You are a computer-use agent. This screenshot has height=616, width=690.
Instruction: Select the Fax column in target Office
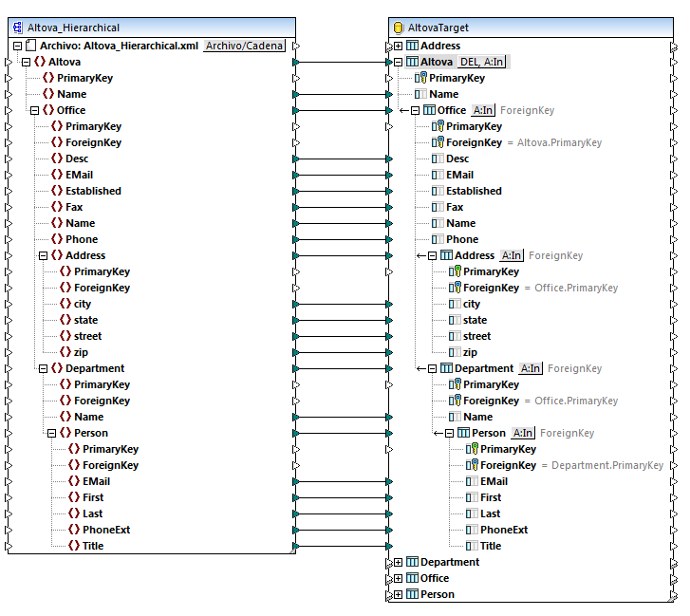[455, 207]
